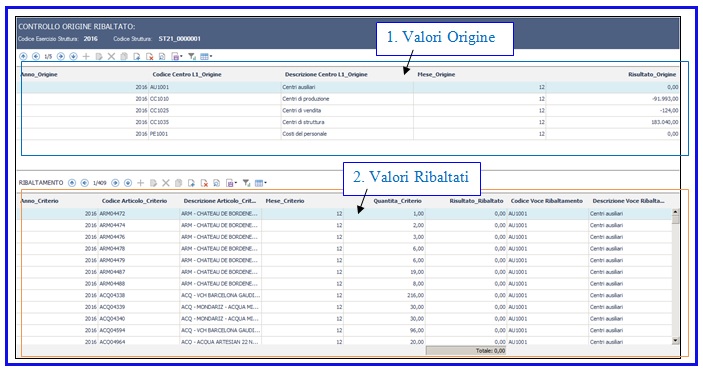
Task: Sort by Codice Centro L1_Origine column header
Action: point(187,74)
